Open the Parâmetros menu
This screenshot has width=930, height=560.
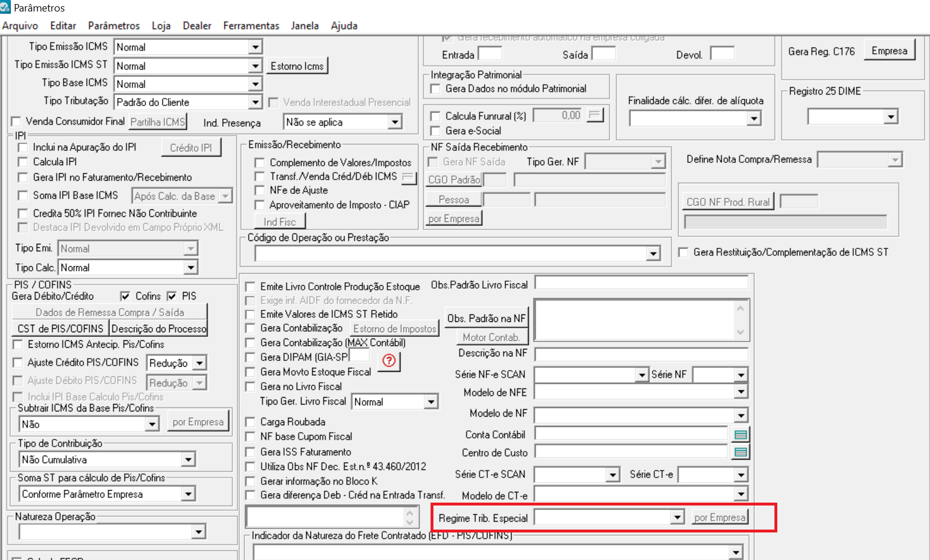click(114, 26)
